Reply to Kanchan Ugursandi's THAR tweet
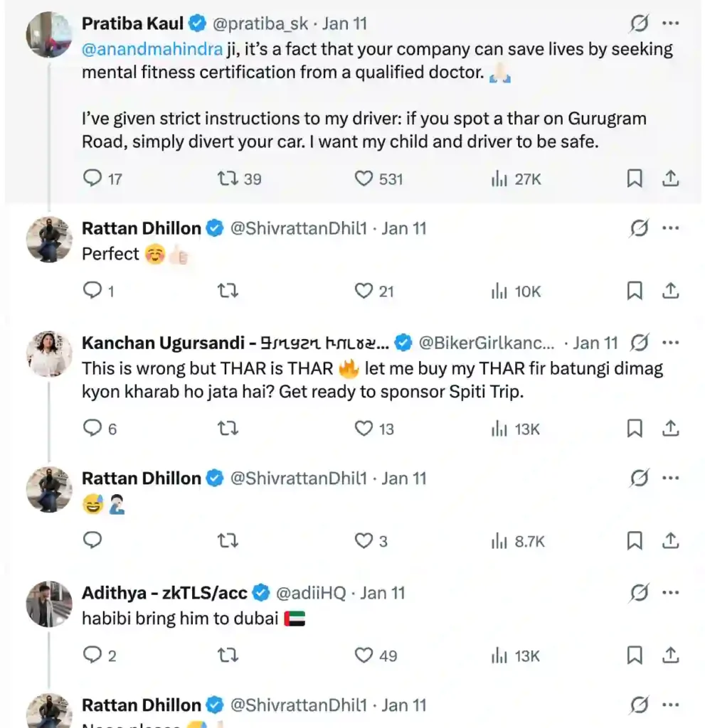The image size is (705, 728). [93, 429]
